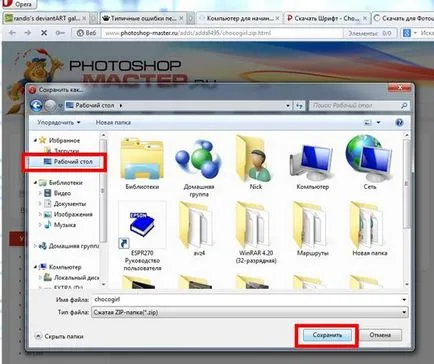
Task: Expand the Домашняя группа tree arrow
Action: (x=35, y=246)
